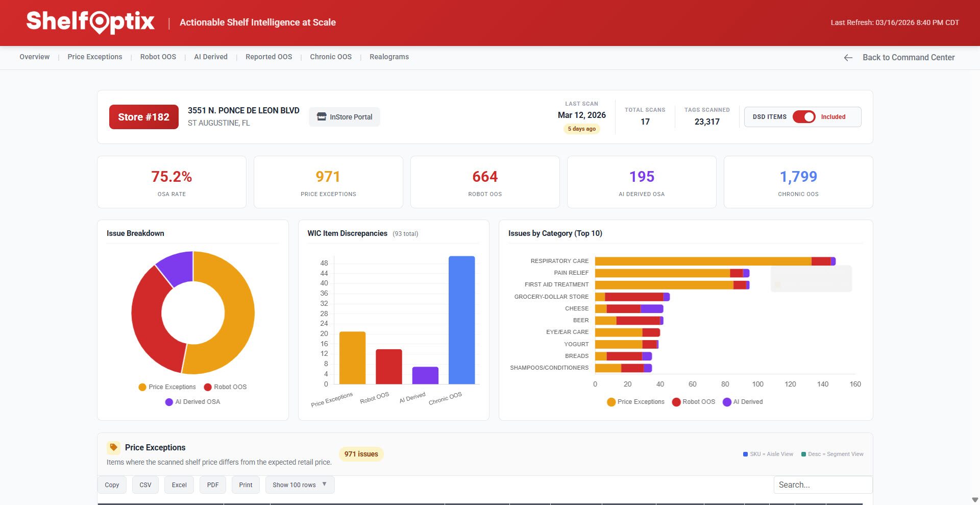Go to AI Derived tab
Viewport: 980px width, 505px height.
(x=211, y=57)
